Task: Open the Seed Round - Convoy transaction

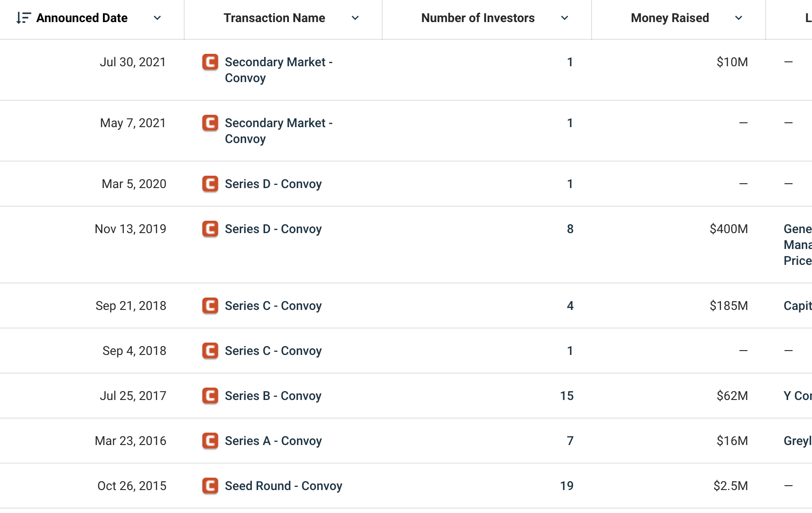Action: [283, 486]
